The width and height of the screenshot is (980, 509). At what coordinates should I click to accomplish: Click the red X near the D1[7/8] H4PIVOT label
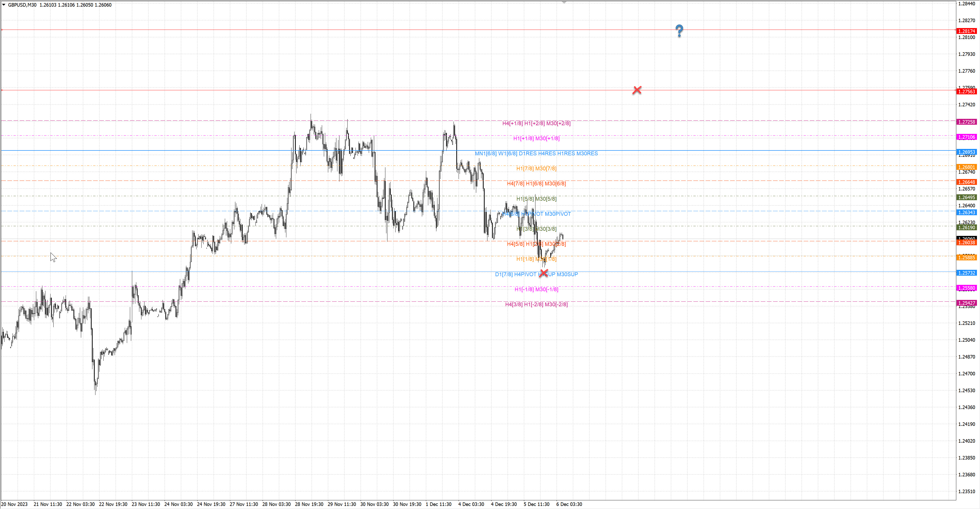(544, 273)
